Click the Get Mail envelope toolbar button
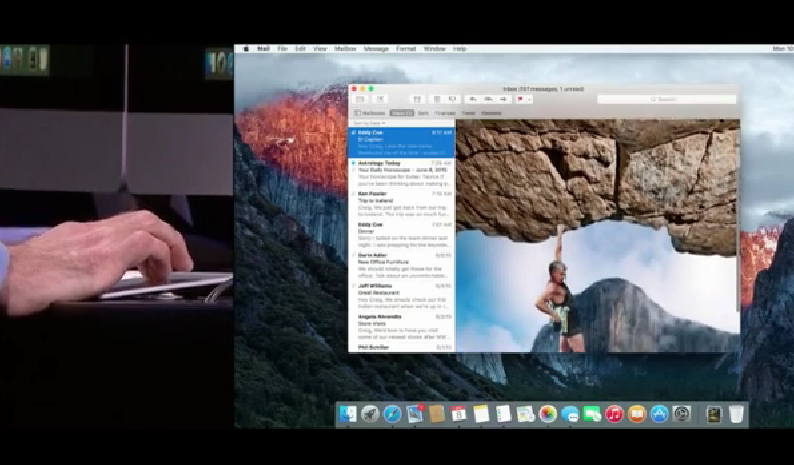This screenshot has width=794, height=465. [x=361, y=99]
